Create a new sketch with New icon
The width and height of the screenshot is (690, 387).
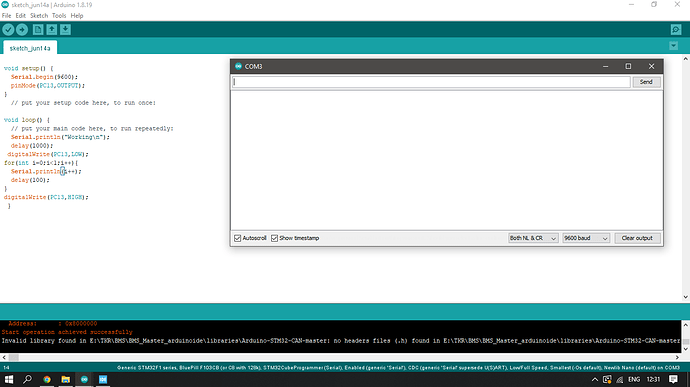[38, 29]
